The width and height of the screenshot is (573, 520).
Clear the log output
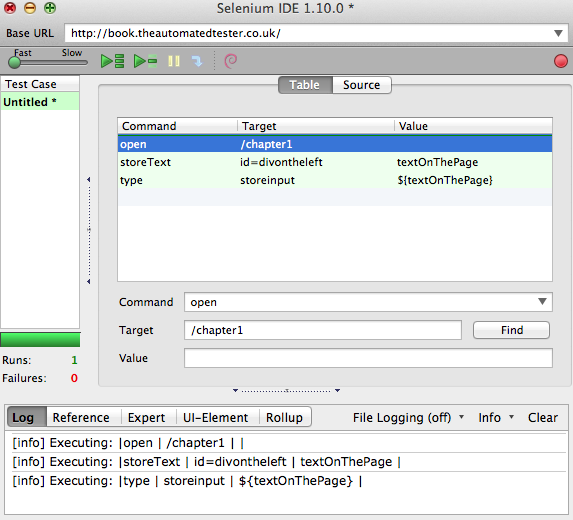pyautogui.click(x=543, y=417)
